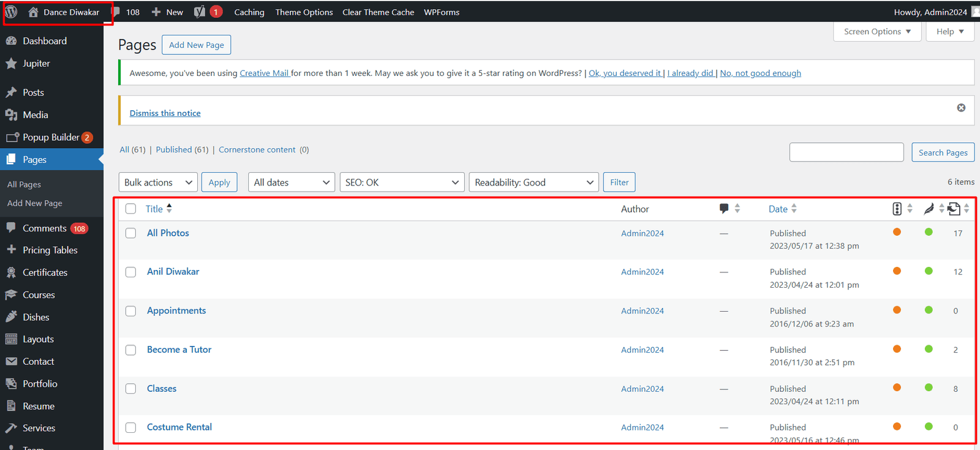Viewport: 980px width, 450px height.
Task: Click the Yoast SEO icon in admin bar
Action: [x=200, y=12]
